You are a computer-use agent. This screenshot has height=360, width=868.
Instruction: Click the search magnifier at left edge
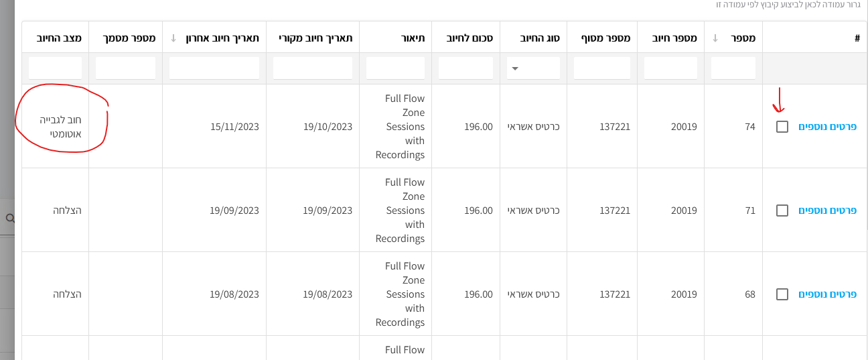pyautogui.click(x=9, y=218)
